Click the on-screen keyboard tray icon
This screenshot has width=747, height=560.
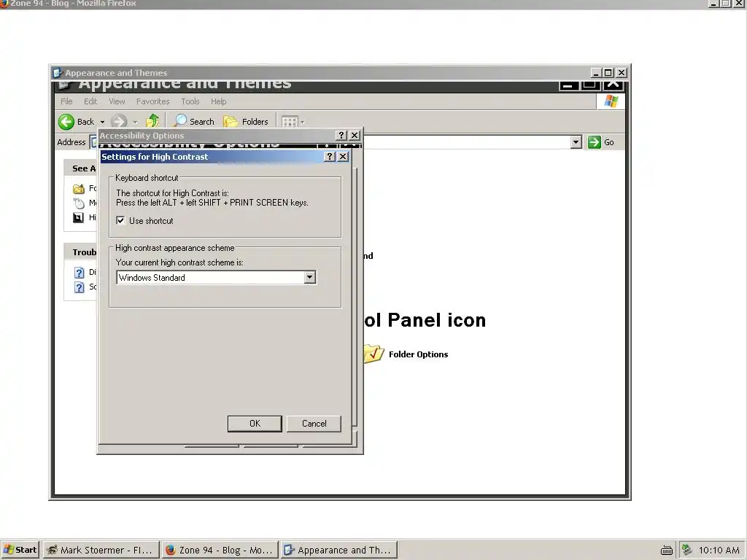pyautogui.click(x=667, y=551)
